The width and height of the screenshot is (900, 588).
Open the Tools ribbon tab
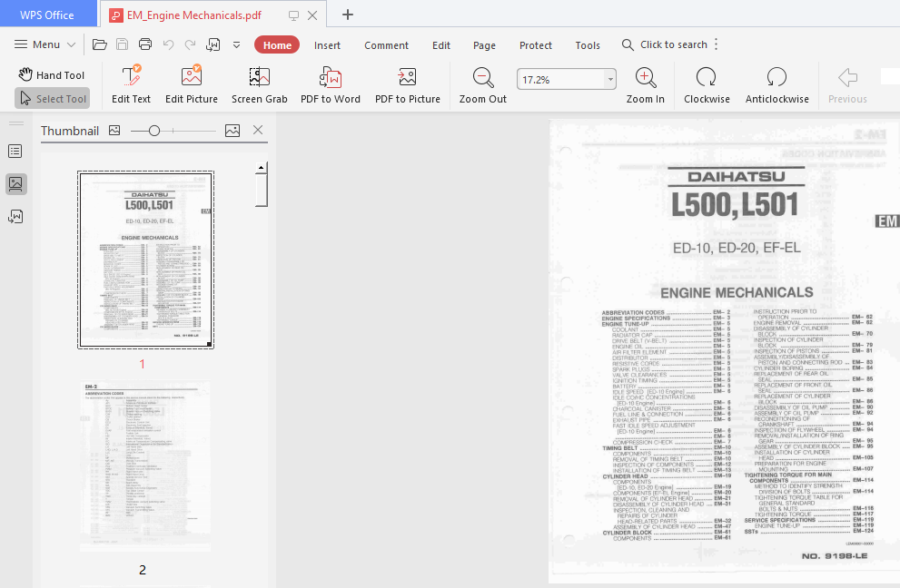coord(588,45)
